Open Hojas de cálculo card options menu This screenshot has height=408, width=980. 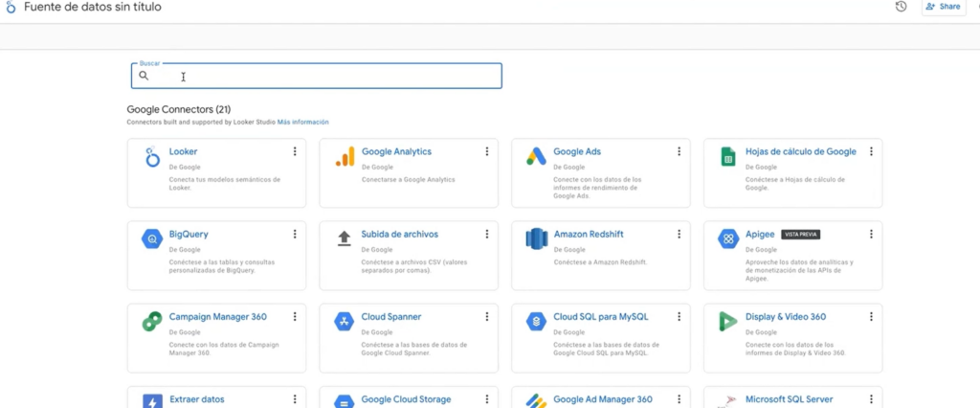click(x=871, y=151)
